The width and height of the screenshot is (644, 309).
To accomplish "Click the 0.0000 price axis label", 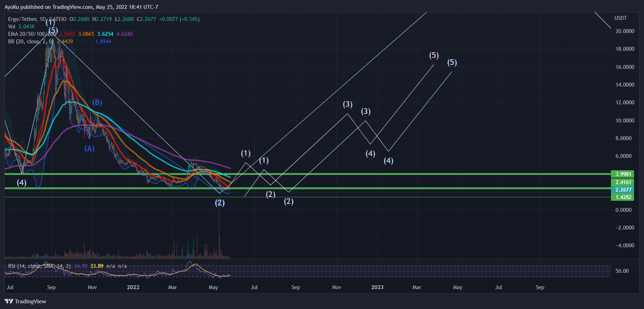I will 623,210.
